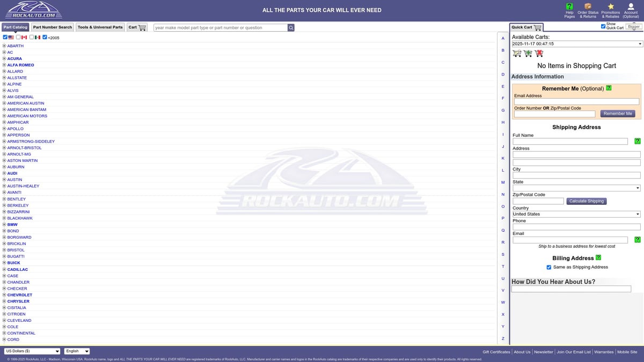Screen dimensions: 644x362
Task: Click the Calculate Shipping button
Action: click(x=587, y=201)
